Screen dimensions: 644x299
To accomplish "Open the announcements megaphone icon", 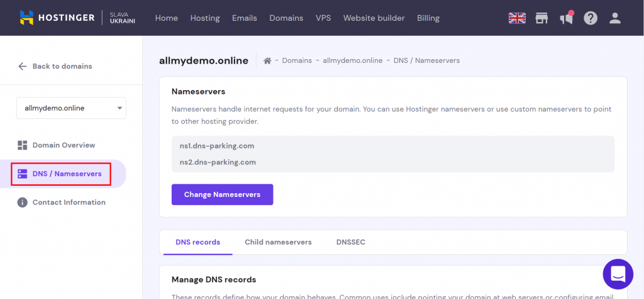I will click(567, 18).
